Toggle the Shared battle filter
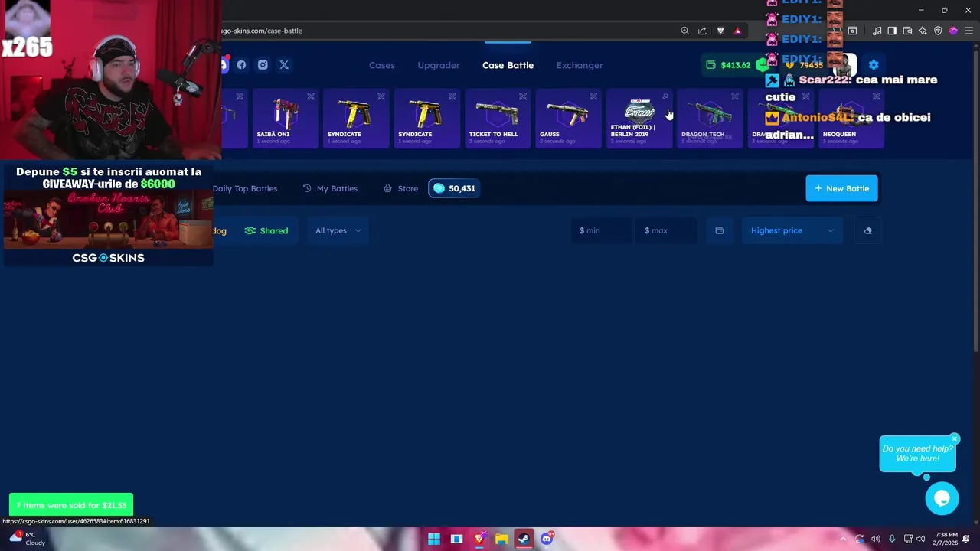 [266, 230]
